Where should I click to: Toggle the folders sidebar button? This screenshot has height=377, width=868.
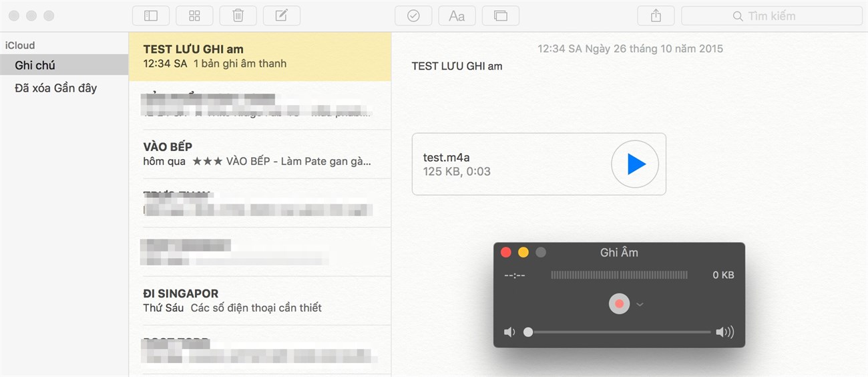pos(151,15)
